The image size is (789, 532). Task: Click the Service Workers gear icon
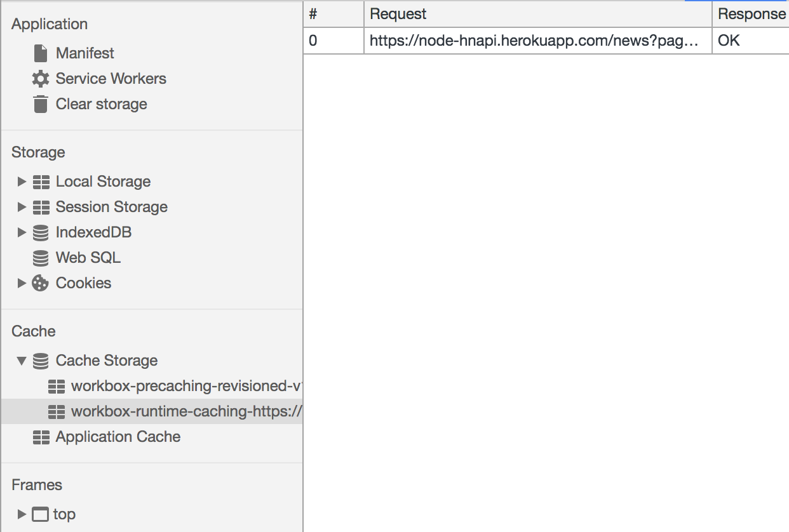pos(41,78)
